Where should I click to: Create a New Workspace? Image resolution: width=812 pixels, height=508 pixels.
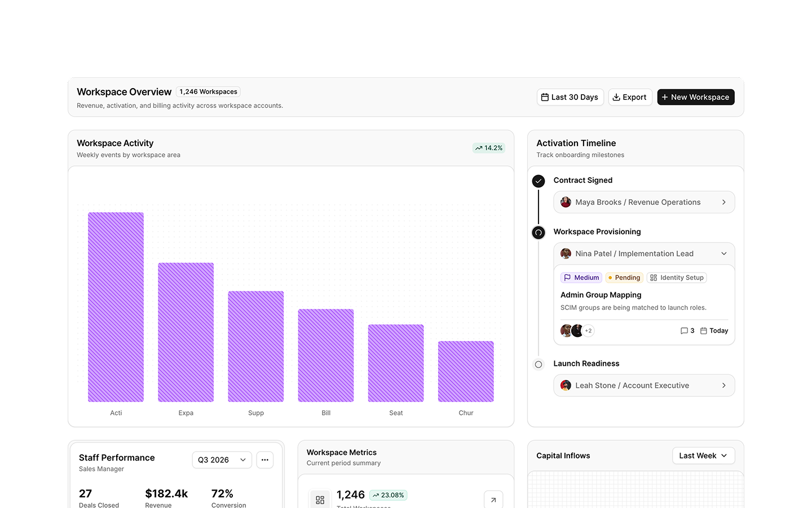tap(695, 97)
